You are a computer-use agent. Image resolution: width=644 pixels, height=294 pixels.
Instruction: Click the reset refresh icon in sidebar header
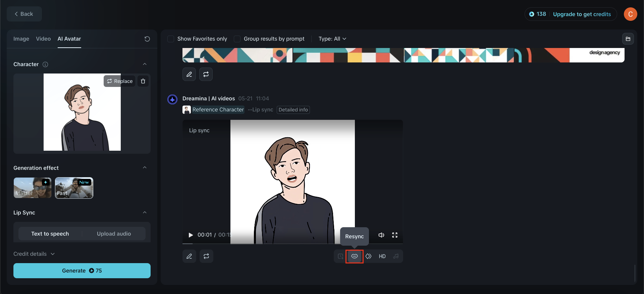point(147,39)
